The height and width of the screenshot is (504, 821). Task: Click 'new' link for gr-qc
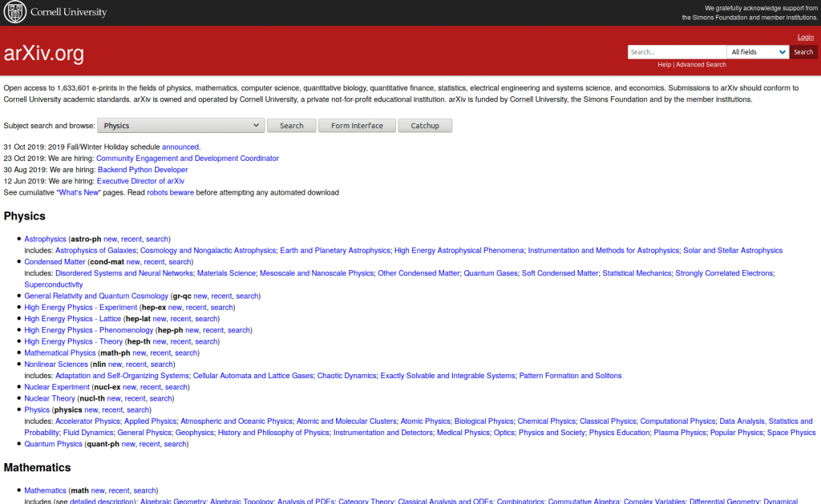pyautogui.click(x=200, y=296)
